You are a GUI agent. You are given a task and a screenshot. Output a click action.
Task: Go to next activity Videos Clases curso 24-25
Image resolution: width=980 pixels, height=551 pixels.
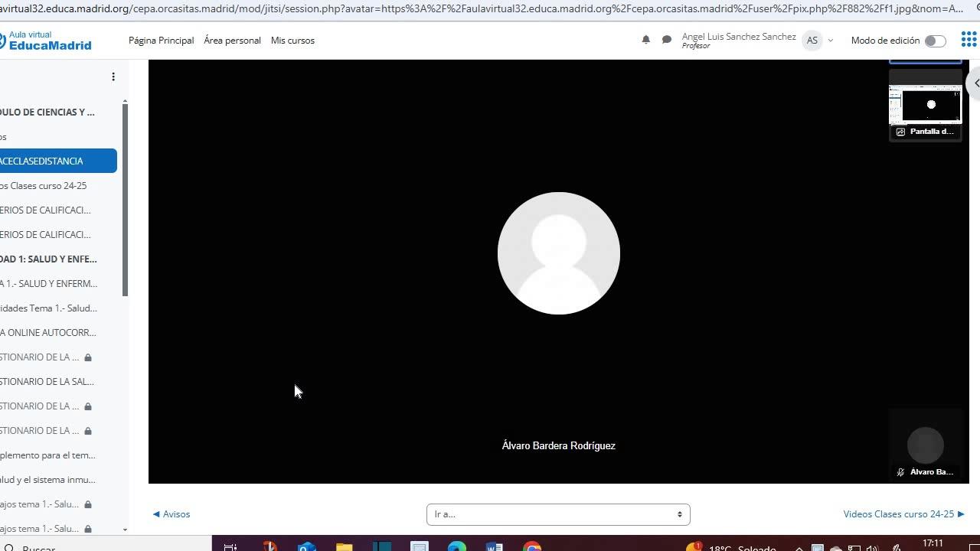click(x=903, y=514)
